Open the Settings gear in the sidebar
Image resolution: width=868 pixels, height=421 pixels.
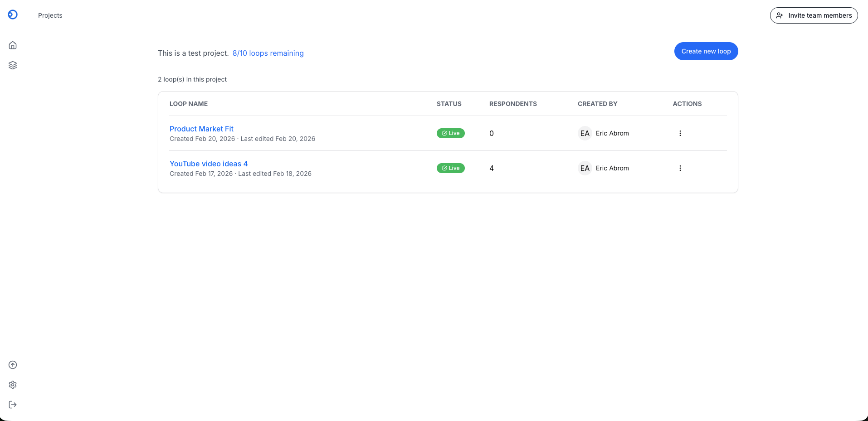[x=12, y=385]
